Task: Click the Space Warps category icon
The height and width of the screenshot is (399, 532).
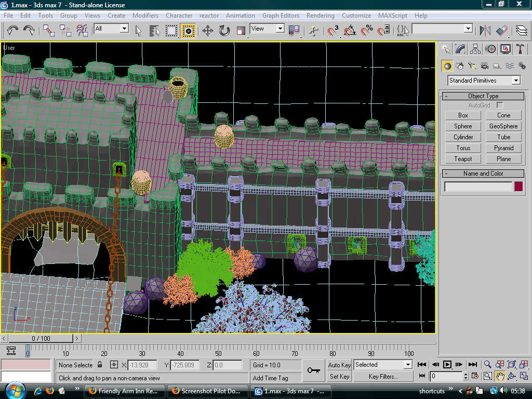Action: pyautogui.click(x=510, y=66)
